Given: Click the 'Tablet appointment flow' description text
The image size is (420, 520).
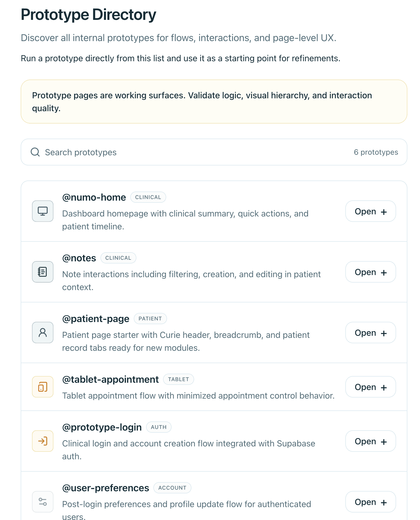Looking at the screenshot, I should (x=198, y=396).
